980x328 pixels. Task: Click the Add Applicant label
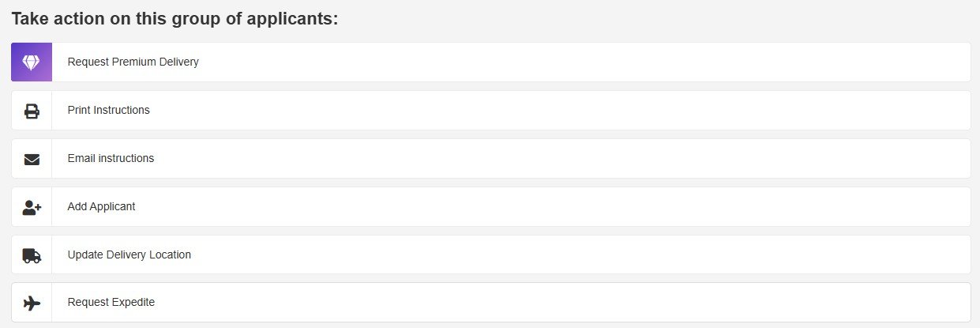pos(101,206)
